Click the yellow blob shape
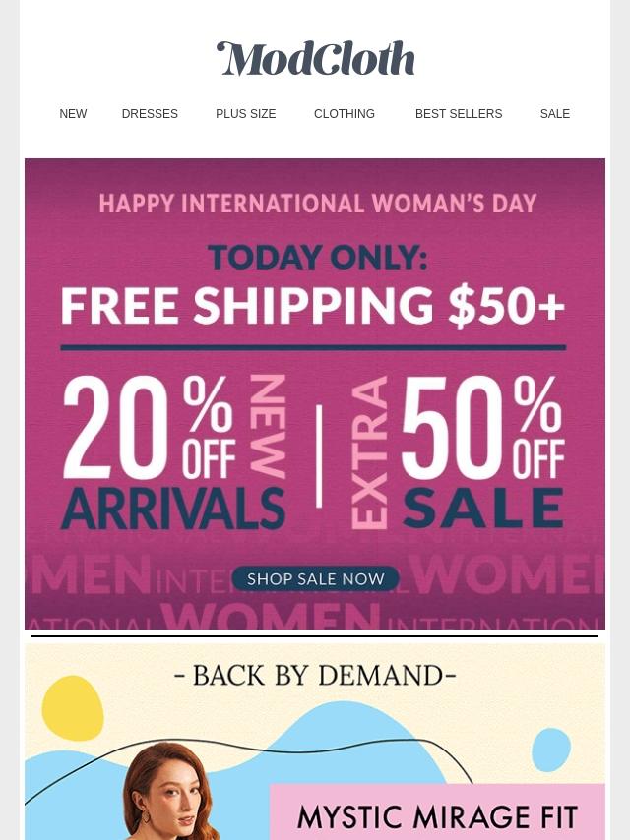The image size is (630, 840). 73,708
